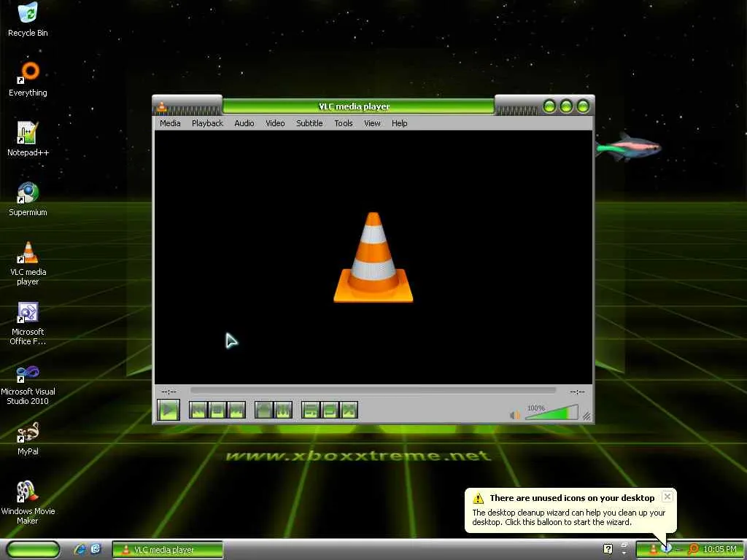The width and height of the screenshot is (747, 560).
Task: Open the green Start button
Action: 33,550
